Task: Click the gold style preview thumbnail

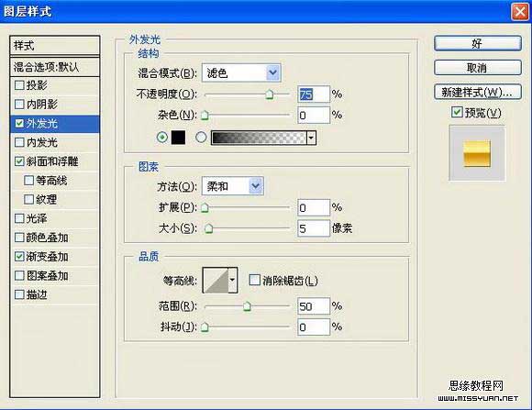Action: (477, 153)
